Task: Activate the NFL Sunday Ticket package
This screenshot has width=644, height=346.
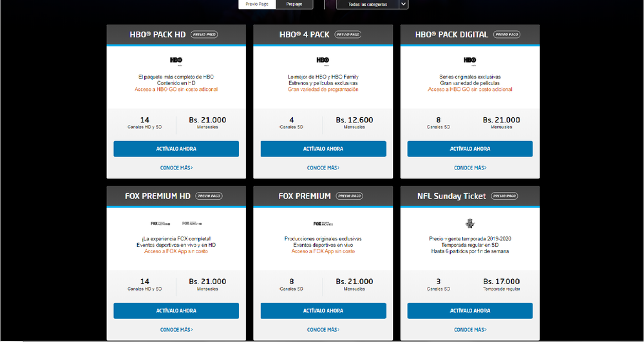Action: 469,311
